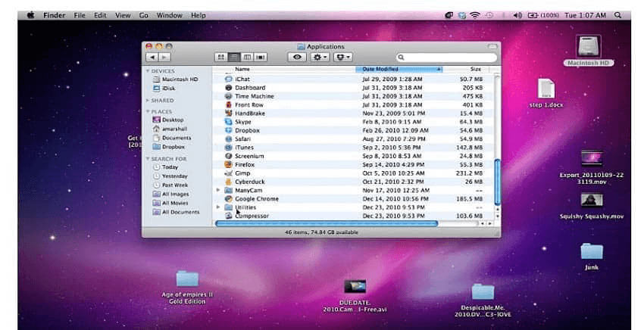
Task: Open the Go menu
Action: pos(144,15)
